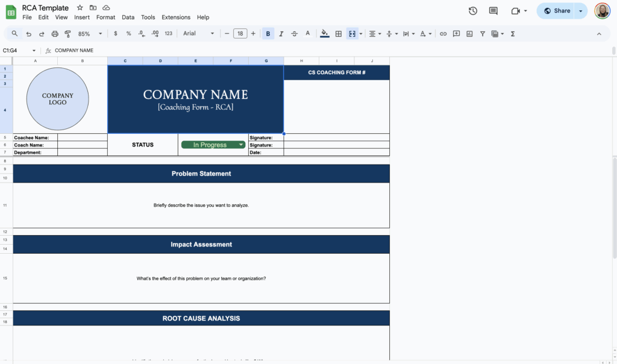Activate the Paint format tool

point(67,34)
